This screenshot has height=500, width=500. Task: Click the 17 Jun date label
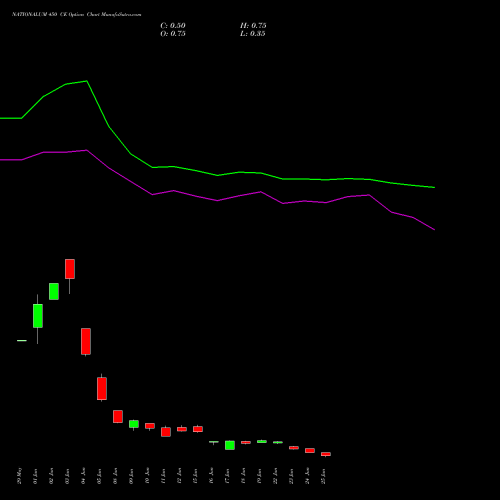227,476
